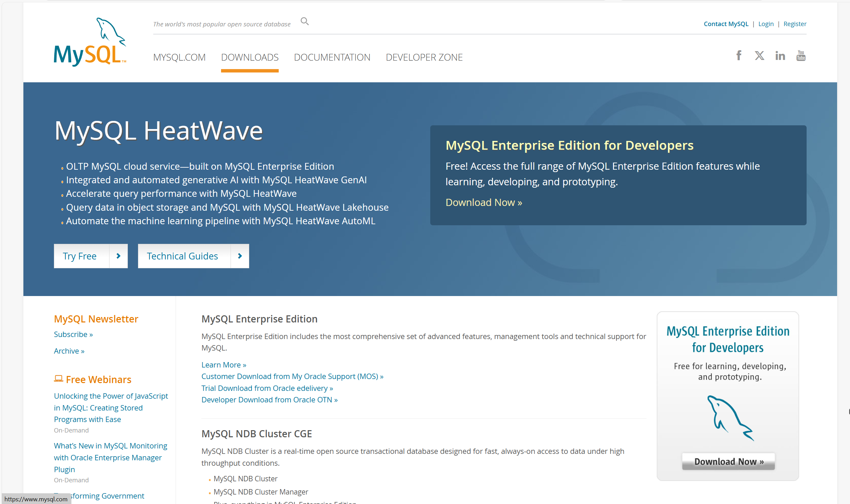Open the MYSQL.COM navigation tab

pos(179,57)
